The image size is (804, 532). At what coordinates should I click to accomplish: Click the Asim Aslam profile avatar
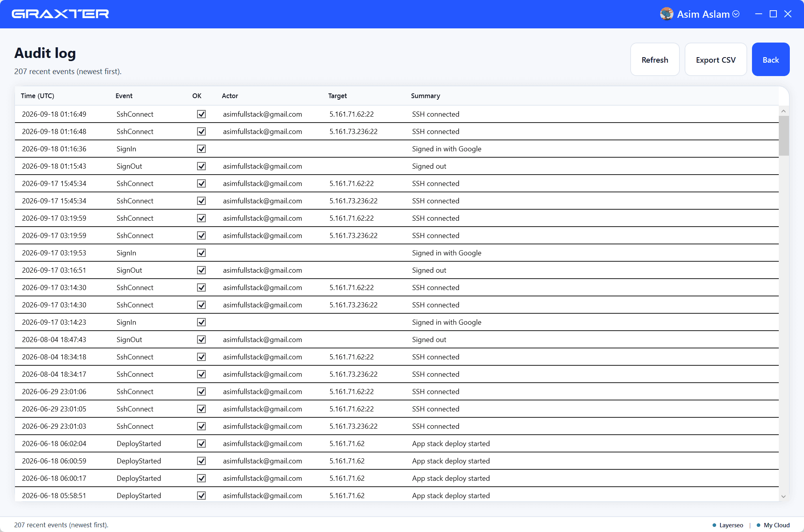[666, 14]
